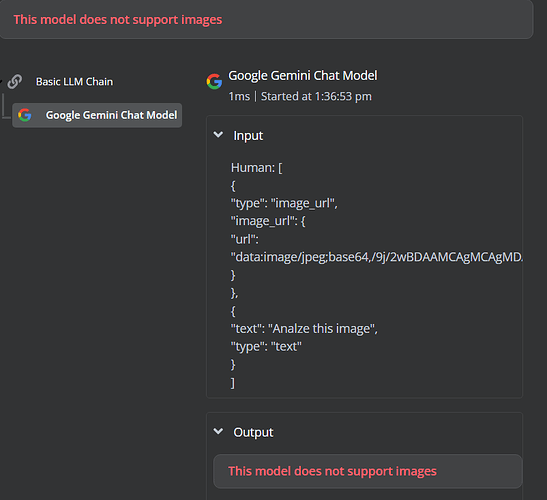Click the large Google logo in the details header
This screenshot has width=547, height=500.
[214, 82]
